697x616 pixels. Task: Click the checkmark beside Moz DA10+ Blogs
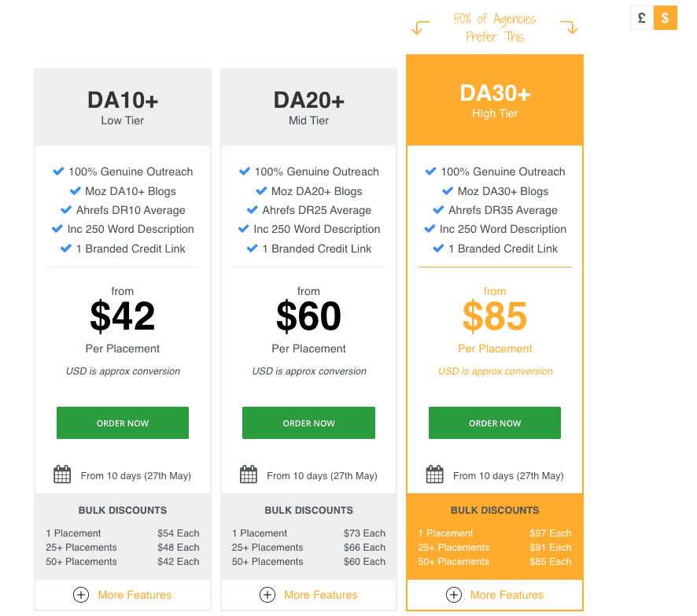coord(76,191)
